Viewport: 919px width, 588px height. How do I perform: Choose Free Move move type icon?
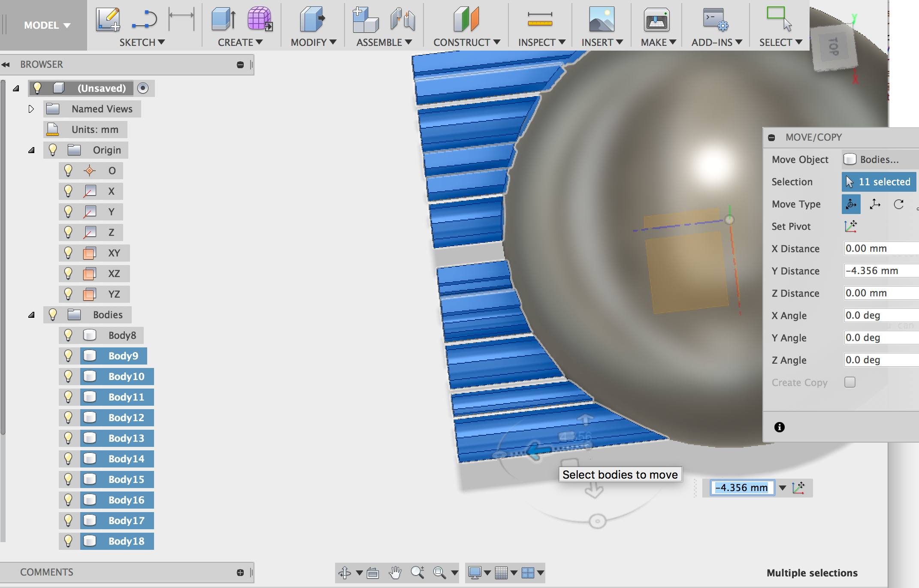(851, 204)
